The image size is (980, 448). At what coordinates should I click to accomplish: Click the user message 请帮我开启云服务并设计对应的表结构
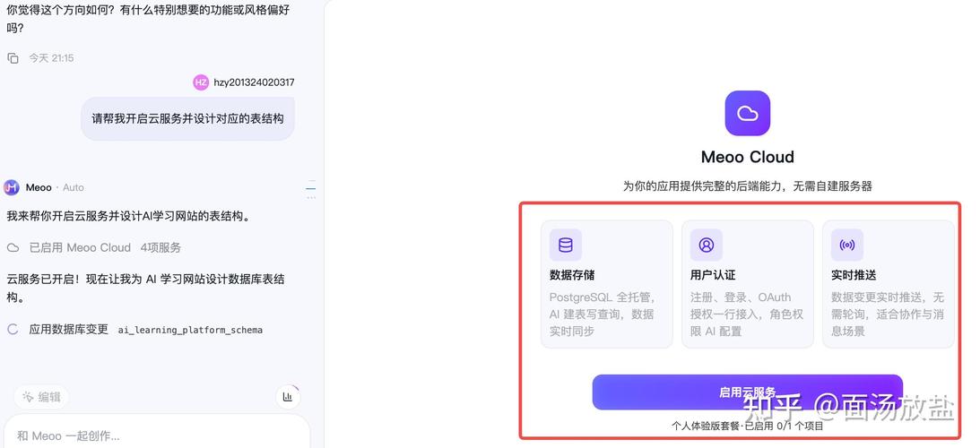pos(187,118)
